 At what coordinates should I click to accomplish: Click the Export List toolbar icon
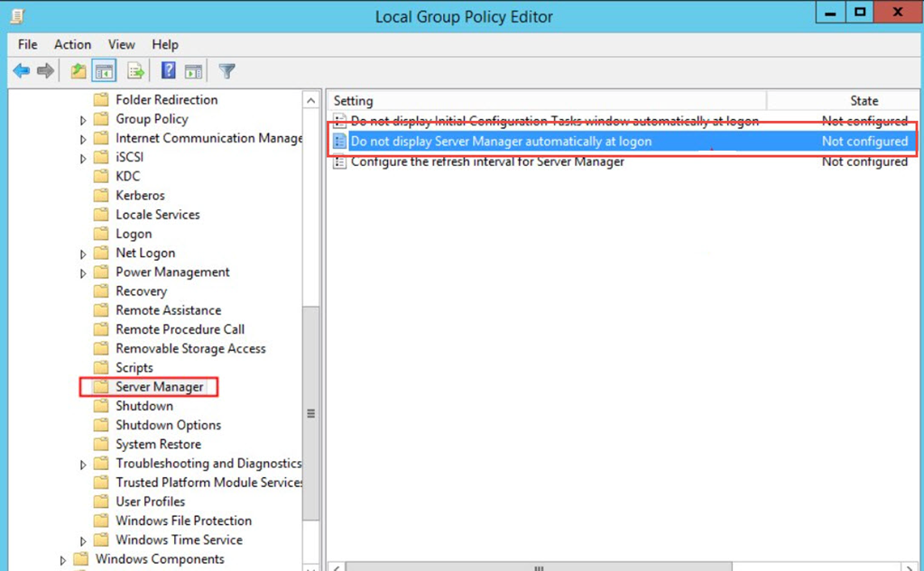coord(135,71)
